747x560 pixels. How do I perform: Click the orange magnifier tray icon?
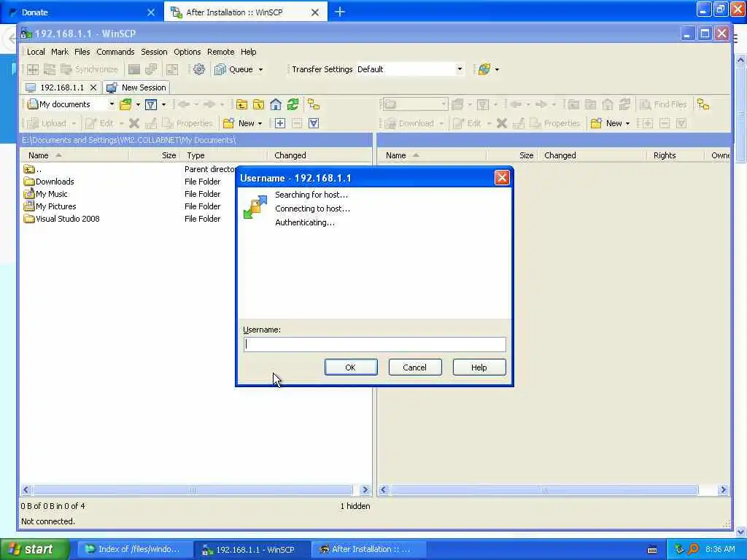tap(694, 550)
